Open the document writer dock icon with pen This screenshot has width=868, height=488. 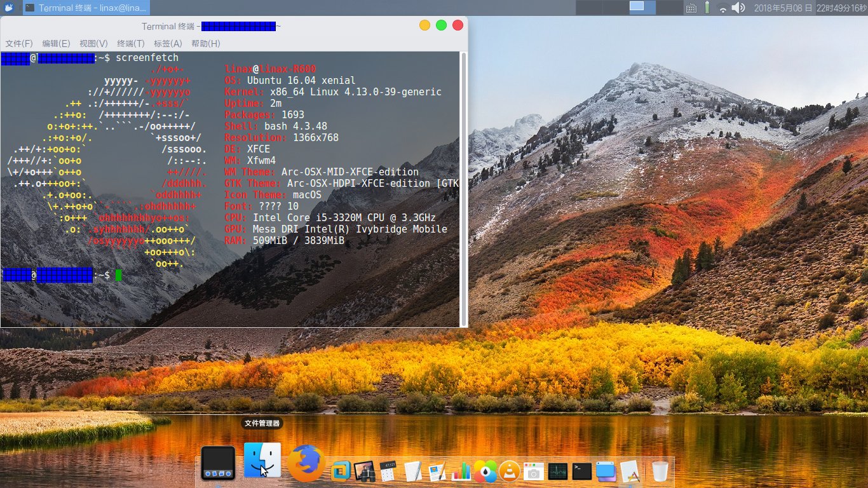point(437,471)
